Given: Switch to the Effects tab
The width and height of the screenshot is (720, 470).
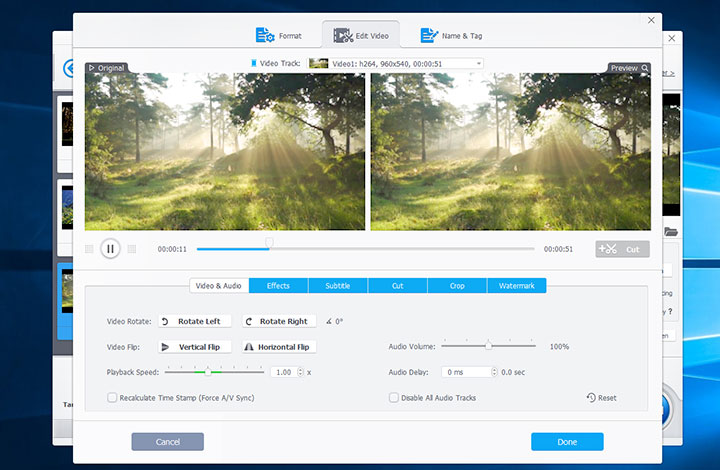Looking at the screenshot, I should click(278, 286).
